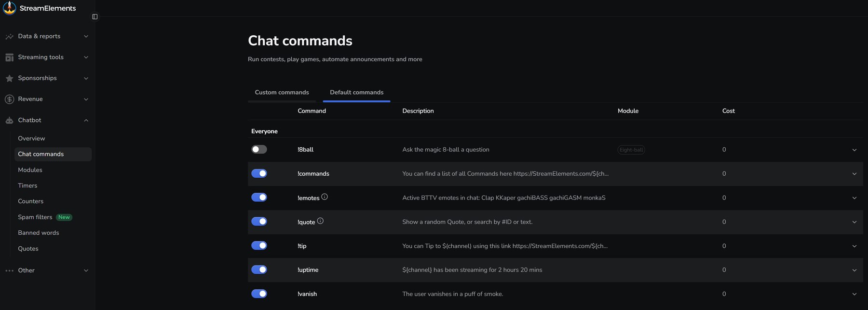Go to the Modules page
Screen dimensions: 868x310
[x=30, y=170]
